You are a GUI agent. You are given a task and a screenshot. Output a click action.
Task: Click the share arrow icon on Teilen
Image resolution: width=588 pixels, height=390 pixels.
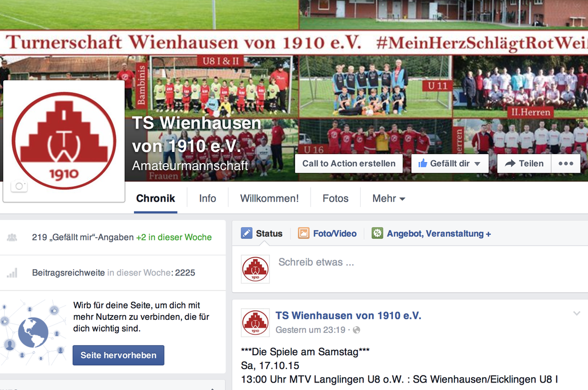click(x=510, y=163)
